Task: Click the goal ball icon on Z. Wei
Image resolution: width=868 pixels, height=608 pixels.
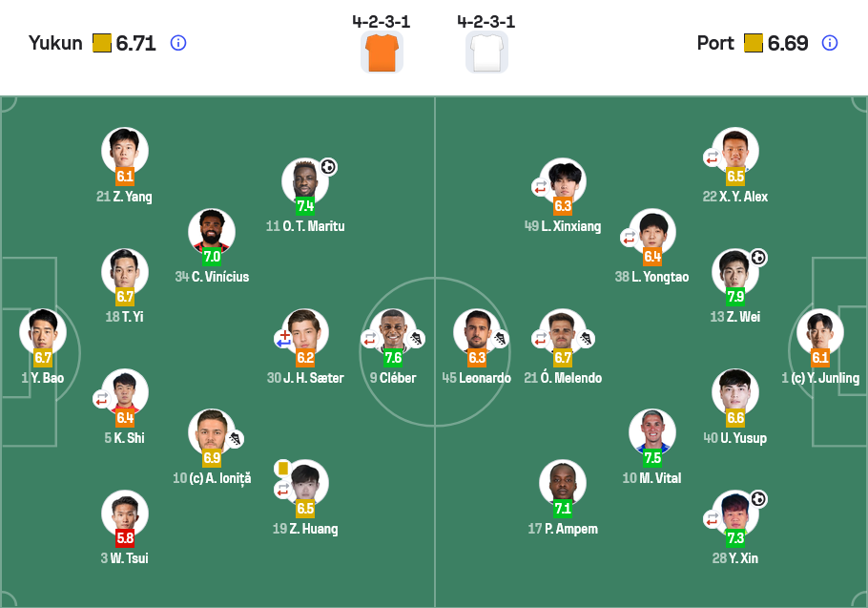Action: (x=758, y=258)
